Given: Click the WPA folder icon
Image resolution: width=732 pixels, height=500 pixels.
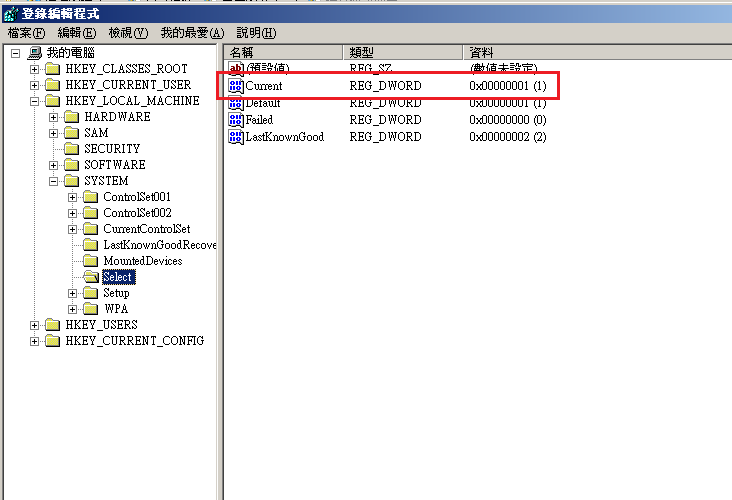Looking at the screenshot, I should click(x=91, y=309).
